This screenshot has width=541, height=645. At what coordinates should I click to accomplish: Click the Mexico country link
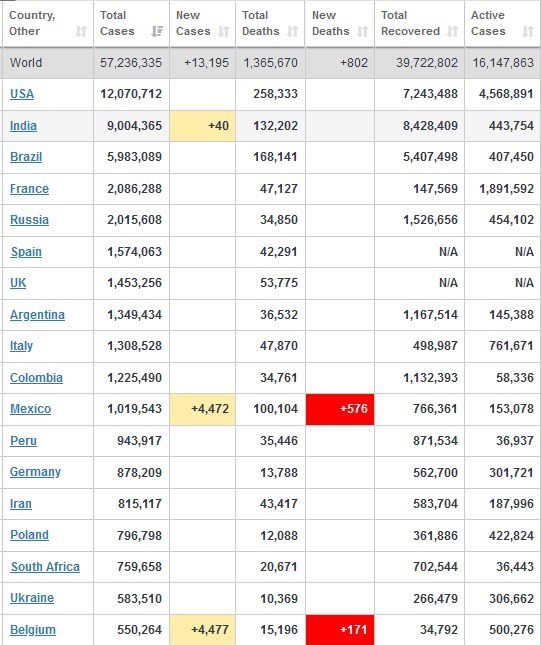click(30, 408)
